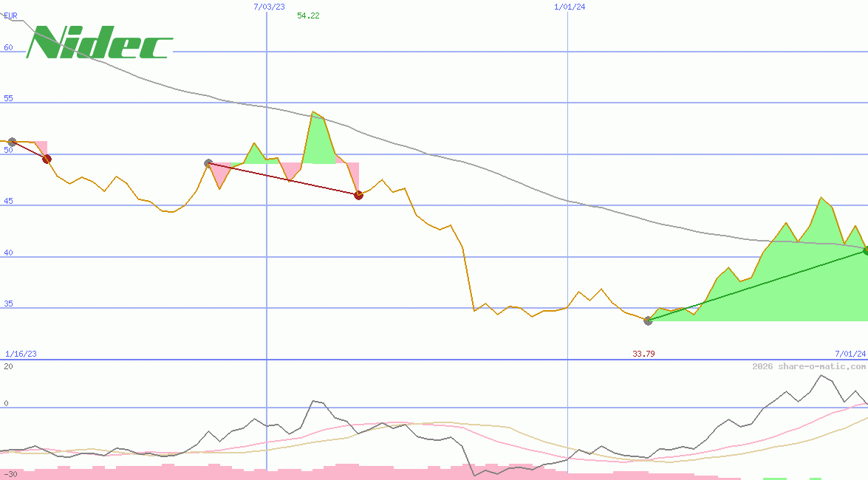
Task: Select the gray start marker dot on left
Action: pyautogui.click(x=12, y=142)
